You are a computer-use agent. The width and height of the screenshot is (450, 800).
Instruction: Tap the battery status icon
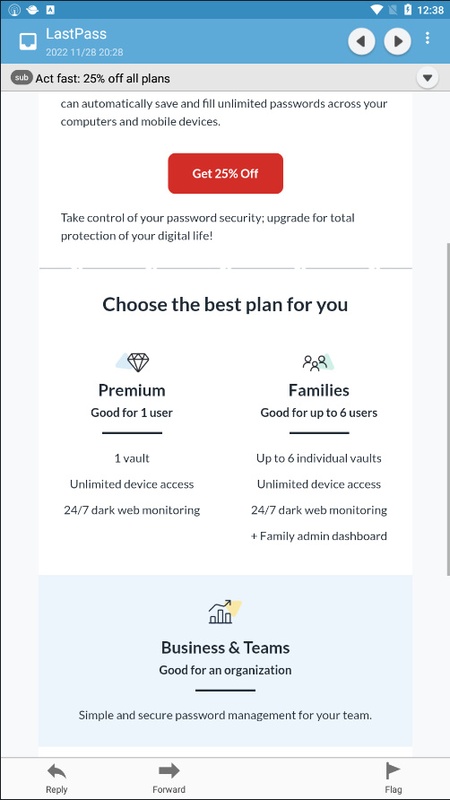408,10
